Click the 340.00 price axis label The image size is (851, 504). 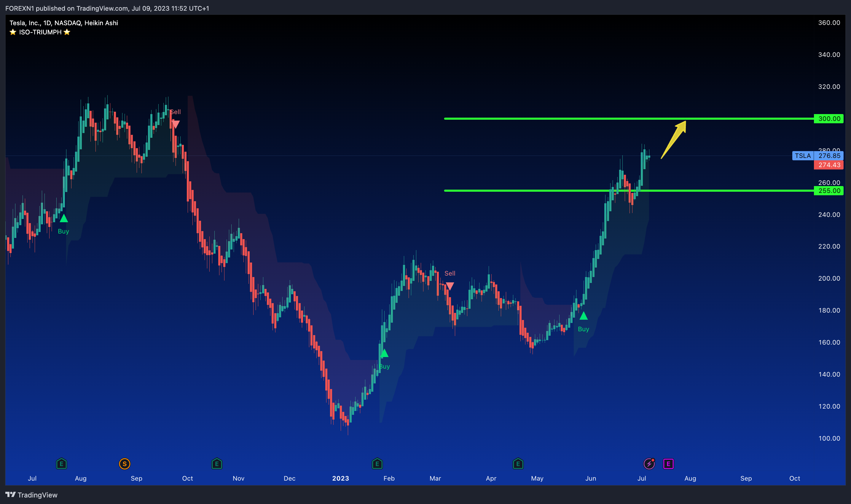pyautogui.click(x=829, y=55)
